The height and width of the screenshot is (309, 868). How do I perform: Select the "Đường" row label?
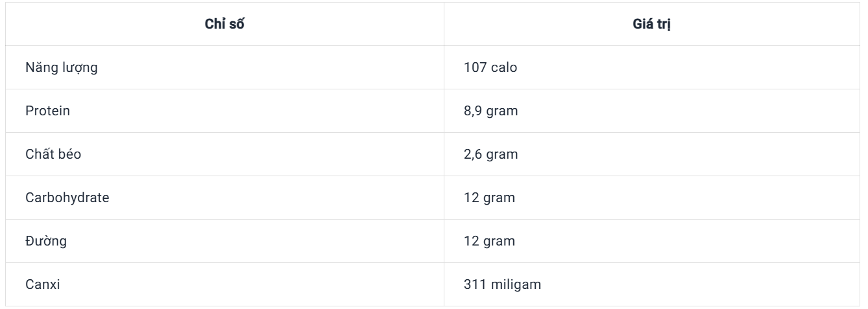point(46,241)
